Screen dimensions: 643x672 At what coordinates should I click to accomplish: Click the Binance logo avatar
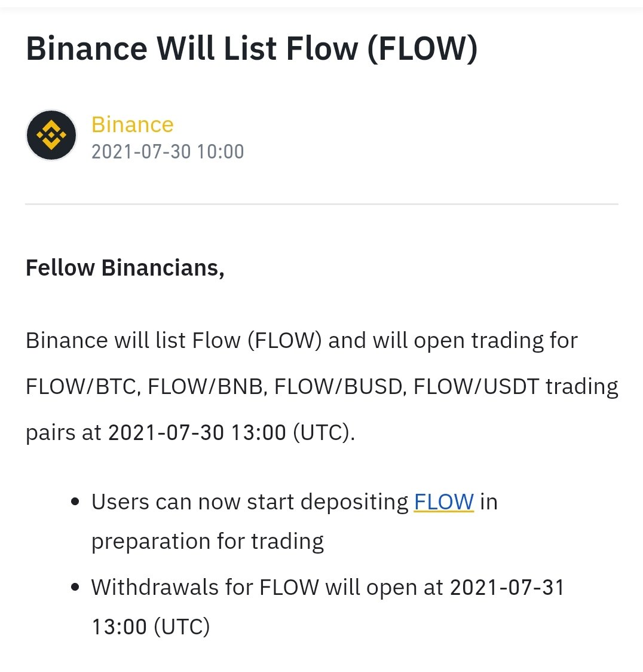click(x=51, y=135)
